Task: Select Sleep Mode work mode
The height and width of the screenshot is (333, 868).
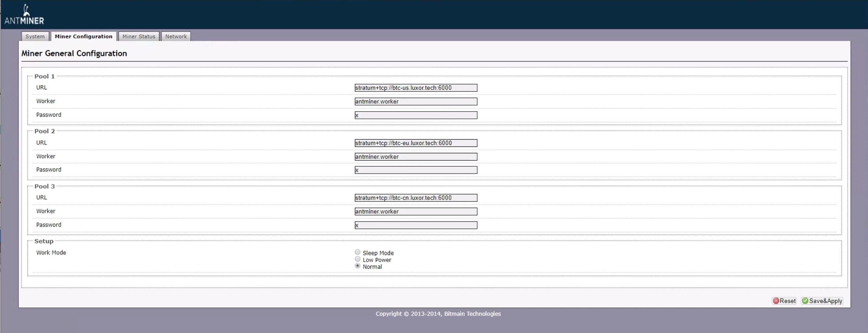Action: (358, 252)
